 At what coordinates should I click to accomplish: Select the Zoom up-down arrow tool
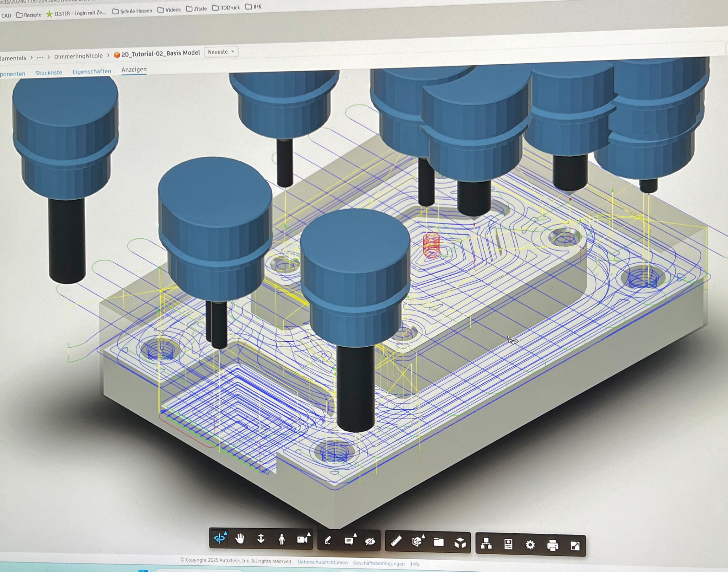click(x=261, y=539)
